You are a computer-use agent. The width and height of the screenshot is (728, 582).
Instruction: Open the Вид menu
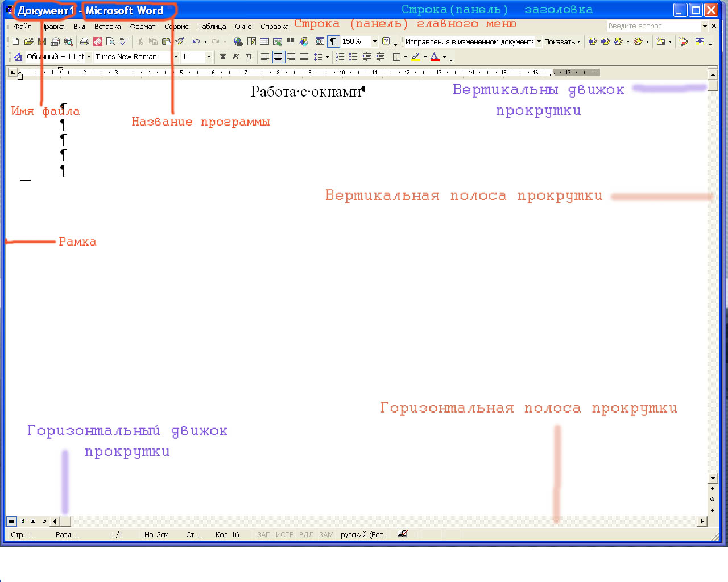(79, 26)
